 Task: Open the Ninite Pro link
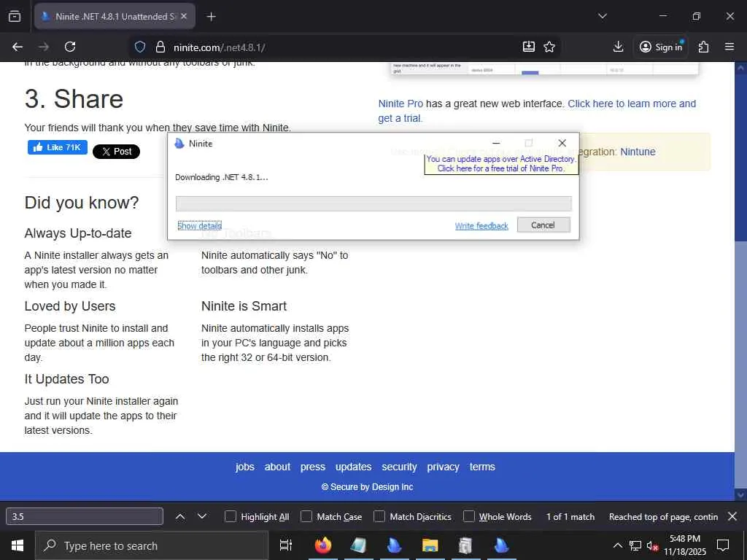click(400, 104)
